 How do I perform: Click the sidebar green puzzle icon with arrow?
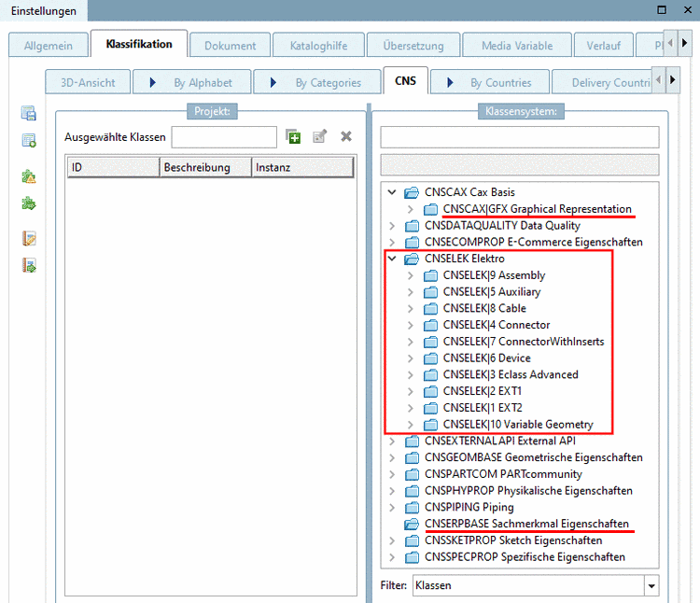[x=29, y=203]
